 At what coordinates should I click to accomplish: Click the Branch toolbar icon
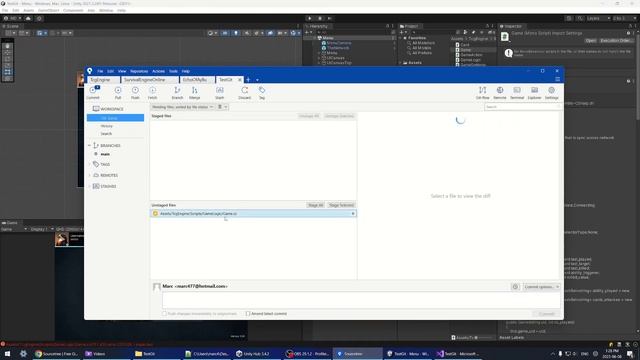(177, 92)
